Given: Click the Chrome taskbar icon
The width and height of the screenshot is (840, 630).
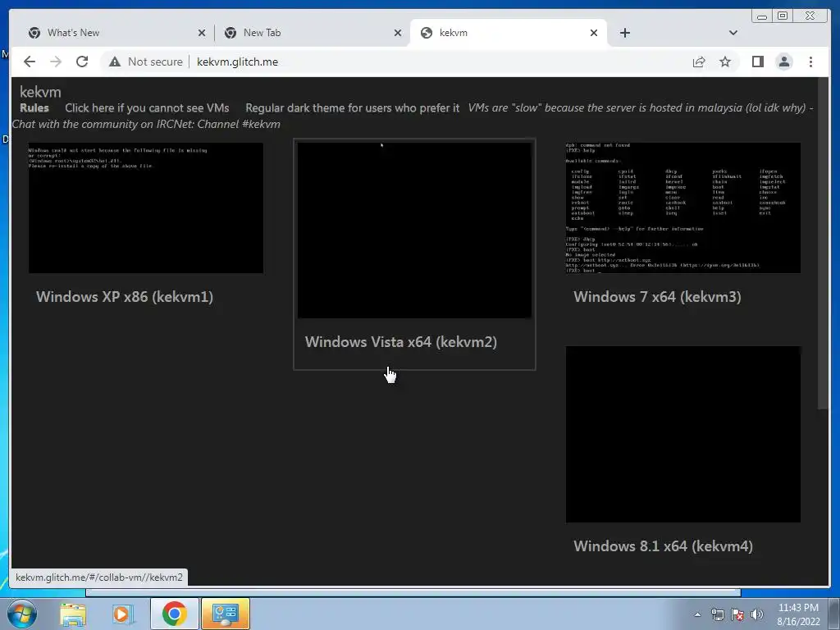Looking at the screenshot, I should click(174, 614).
